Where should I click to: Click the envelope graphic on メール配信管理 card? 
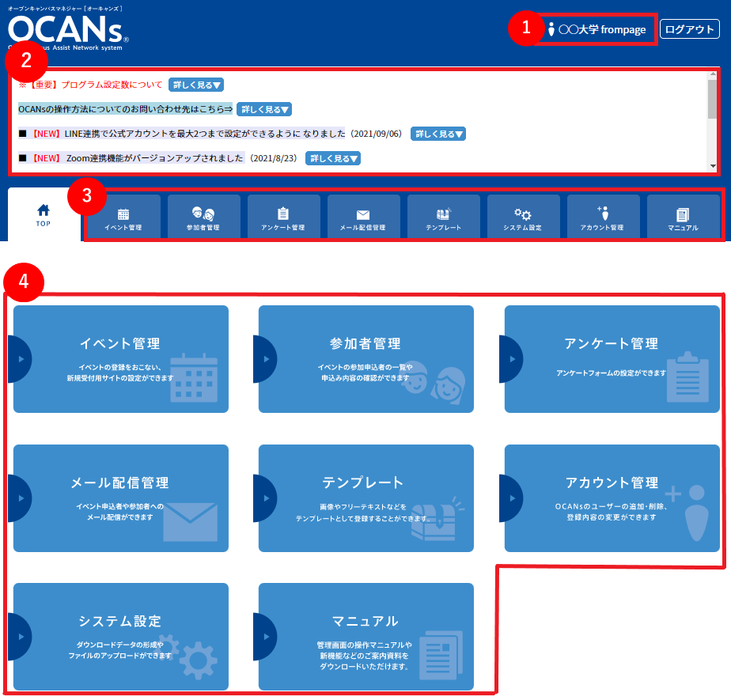(x=190, y=522)
